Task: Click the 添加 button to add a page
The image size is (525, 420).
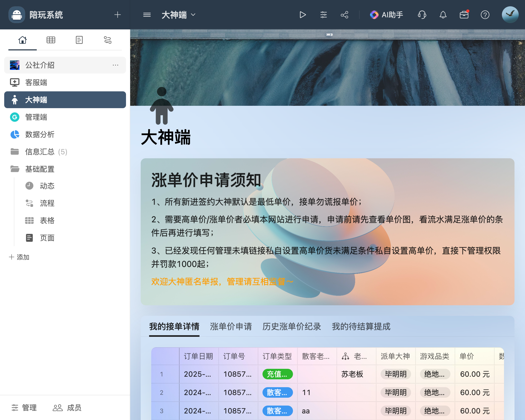Action: pos(19,257)
